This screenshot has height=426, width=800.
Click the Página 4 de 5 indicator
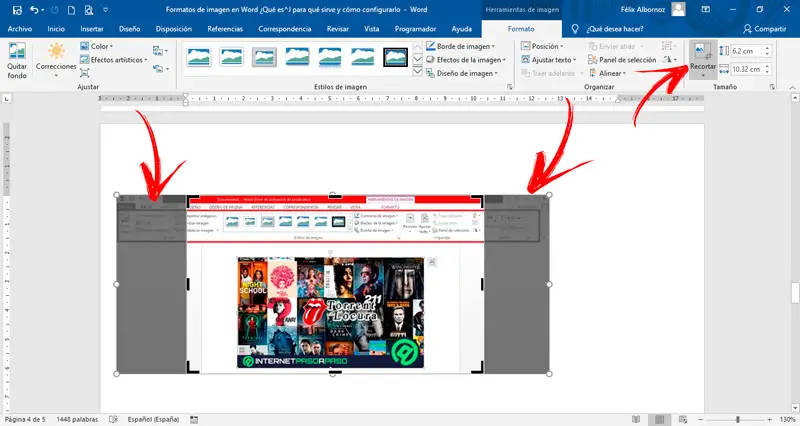coord(25,419)
